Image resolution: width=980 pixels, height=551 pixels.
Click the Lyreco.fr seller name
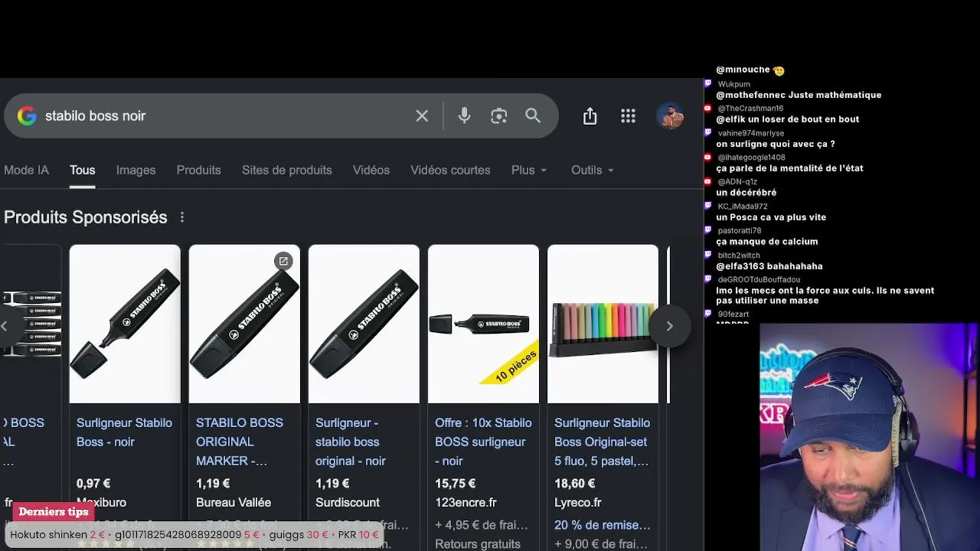tap(578, 503)
